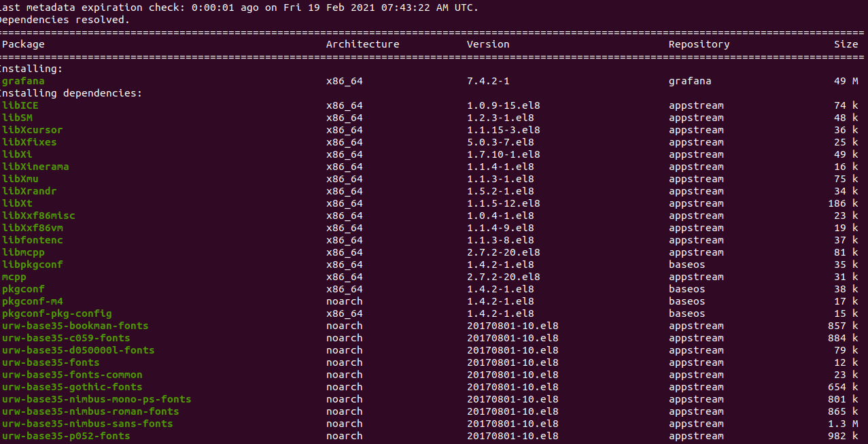Viewport: 868px width, 444px height.
Task: Select the 857 k bookman-fonts size
Action: click(x=843, y=326)
